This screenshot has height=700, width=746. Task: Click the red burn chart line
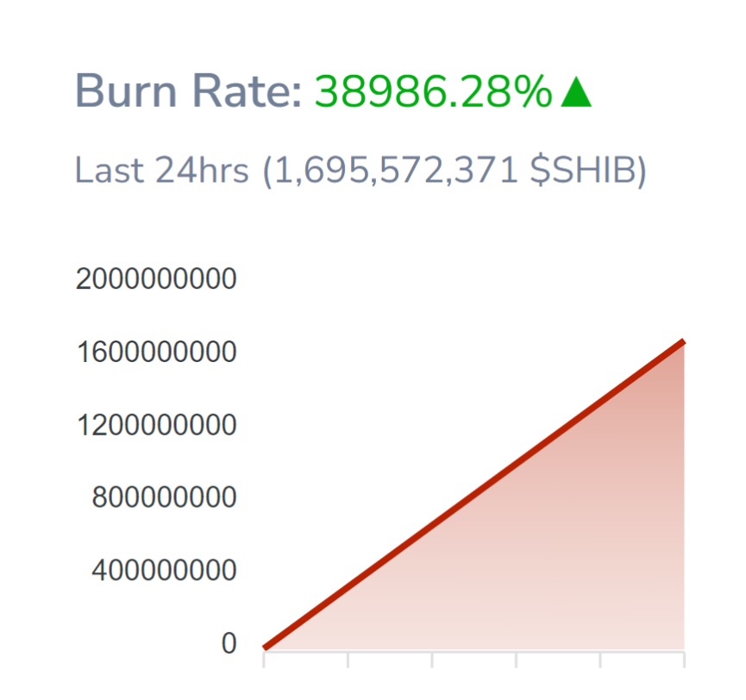[473, 495]
